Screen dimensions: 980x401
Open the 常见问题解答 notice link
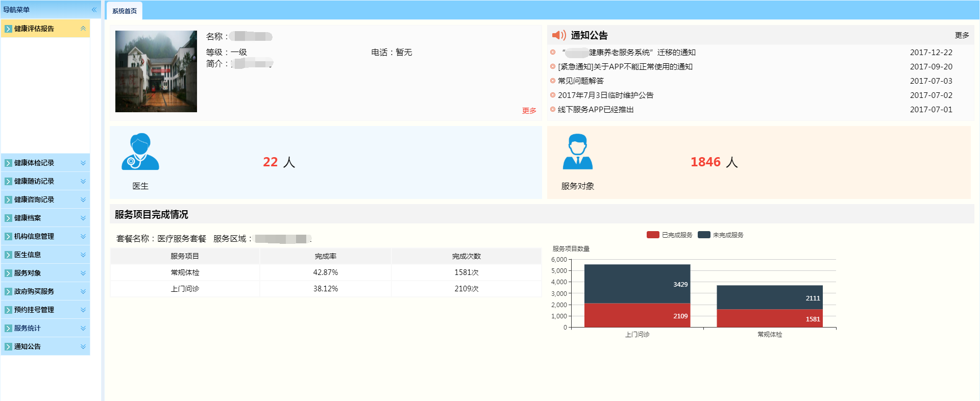pos(580,81)
